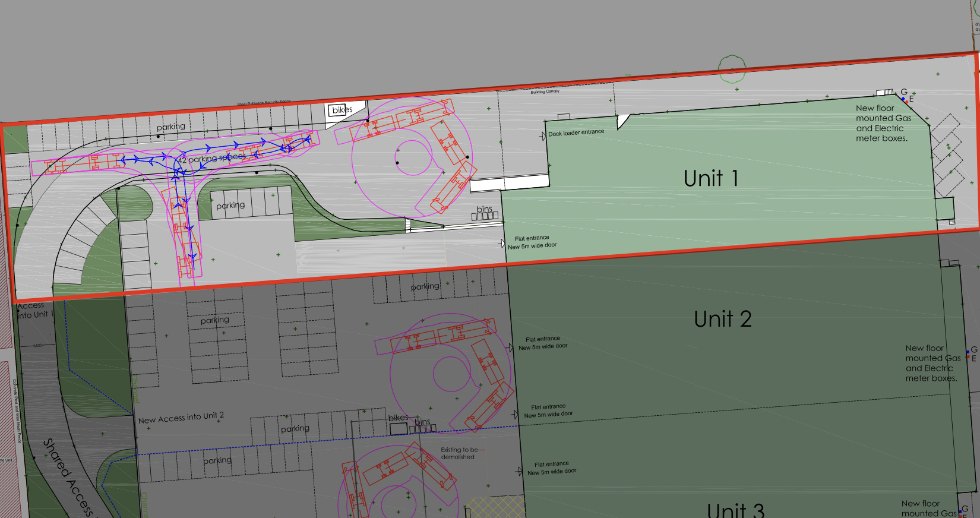
Task: Select Unit 1 'Flat entrance New 5m wide door' text
Action: 533,242
